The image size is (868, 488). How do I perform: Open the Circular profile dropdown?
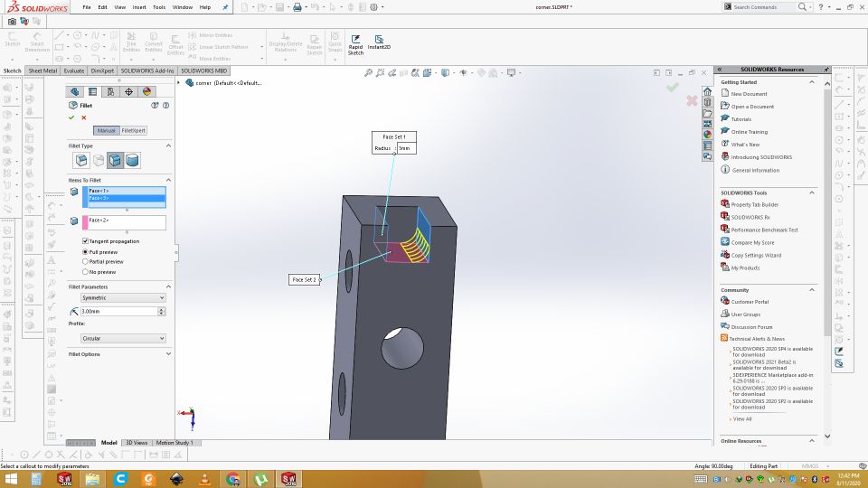coord(123,338)
